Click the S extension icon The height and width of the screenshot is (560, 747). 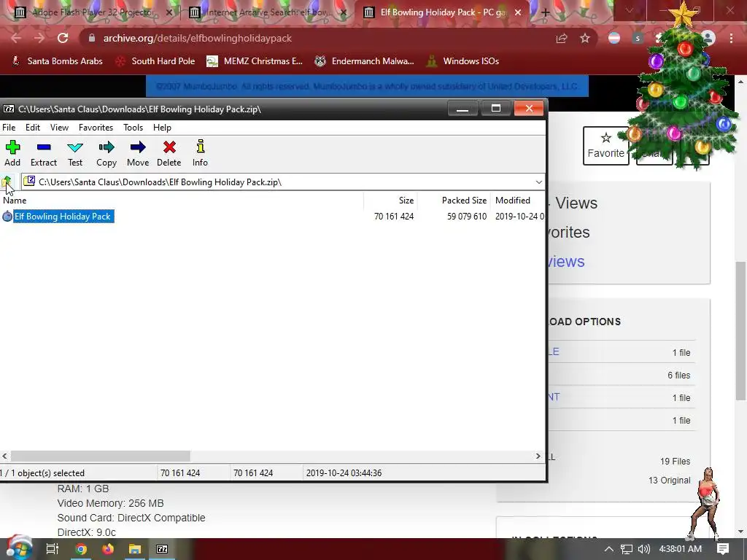[x=638, y=38]
